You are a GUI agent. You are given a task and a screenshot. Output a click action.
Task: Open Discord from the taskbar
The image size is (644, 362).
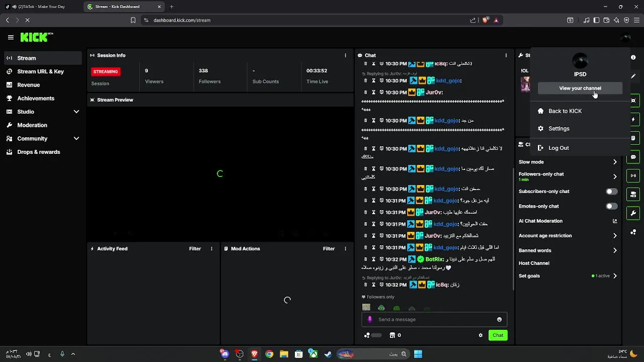pos(225,354)
